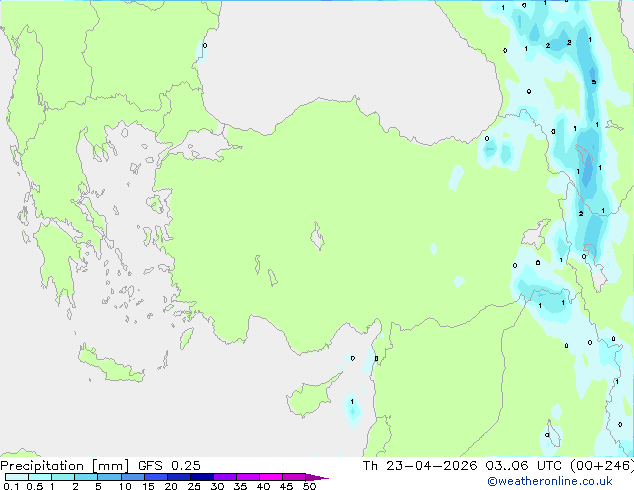Click the 30–35 mm purple legend swatch

pyautogui.click(x=224, y=477)
